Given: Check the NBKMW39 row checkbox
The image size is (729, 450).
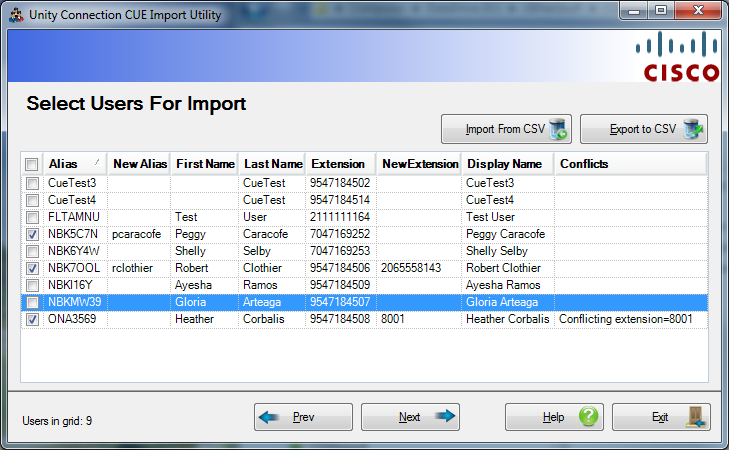Looking at the screenshot, I should [32, 303].
